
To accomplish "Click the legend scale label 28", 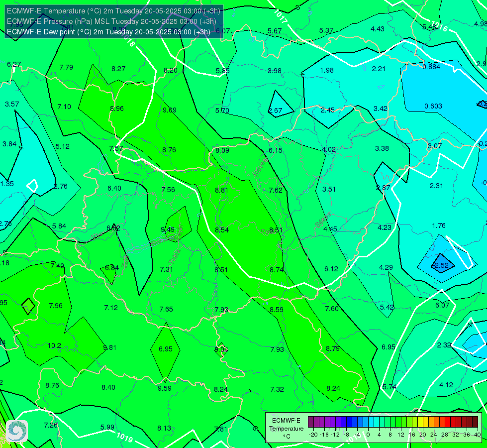I will [445, 435].
